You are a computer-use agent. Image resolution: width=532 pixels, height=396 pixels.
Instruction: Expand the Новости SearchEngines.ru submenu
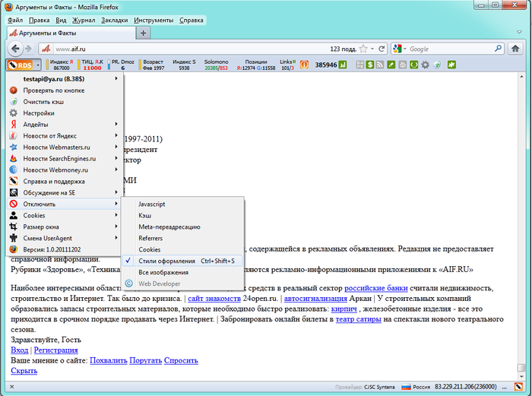click(65, 158)
